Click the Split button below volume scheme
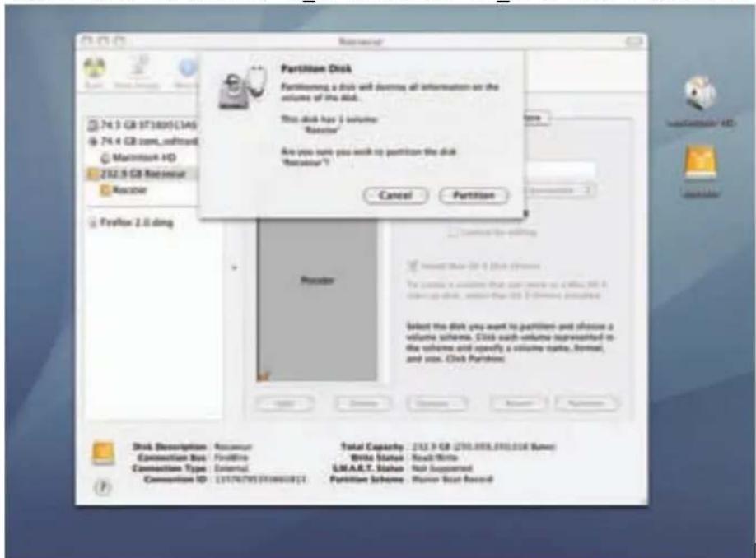Viewport: 756px width, 558px height. pos(284,402)
